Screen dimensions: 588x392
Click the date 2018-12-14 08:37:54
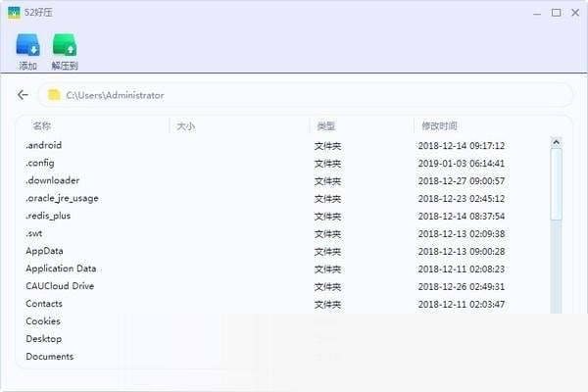pyautogui.click(x=462, y=216)
